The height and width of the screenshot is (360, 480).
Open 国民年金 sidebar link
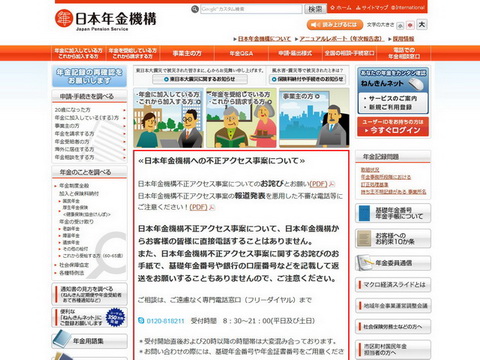[x=71, y=201]
